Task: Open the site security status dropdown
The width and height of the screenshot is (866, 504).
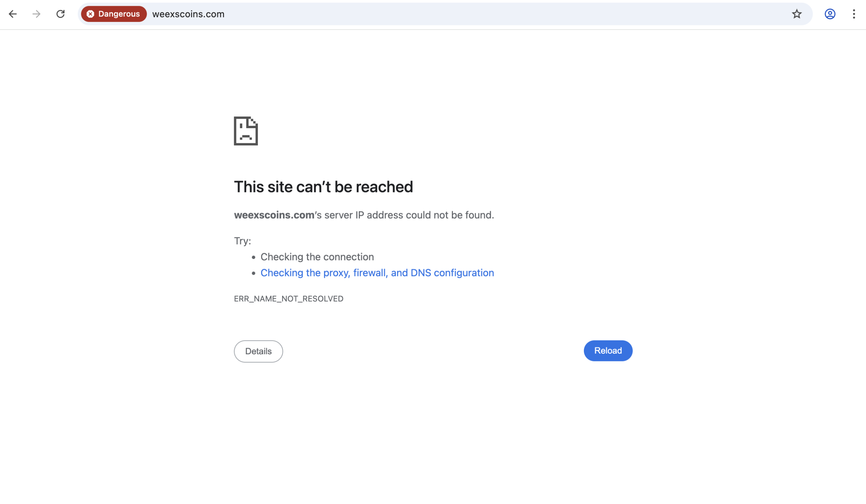Action: [113, 14]
